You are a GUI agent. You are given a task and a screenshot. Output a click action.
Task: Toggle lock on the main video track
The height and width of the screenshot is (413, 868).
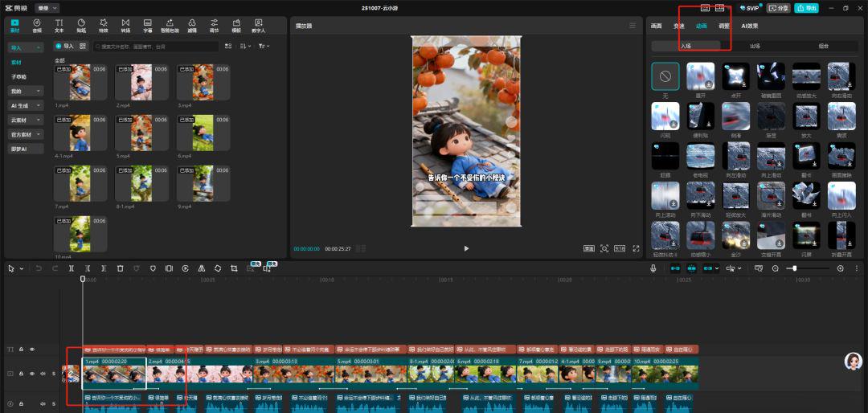22,374
